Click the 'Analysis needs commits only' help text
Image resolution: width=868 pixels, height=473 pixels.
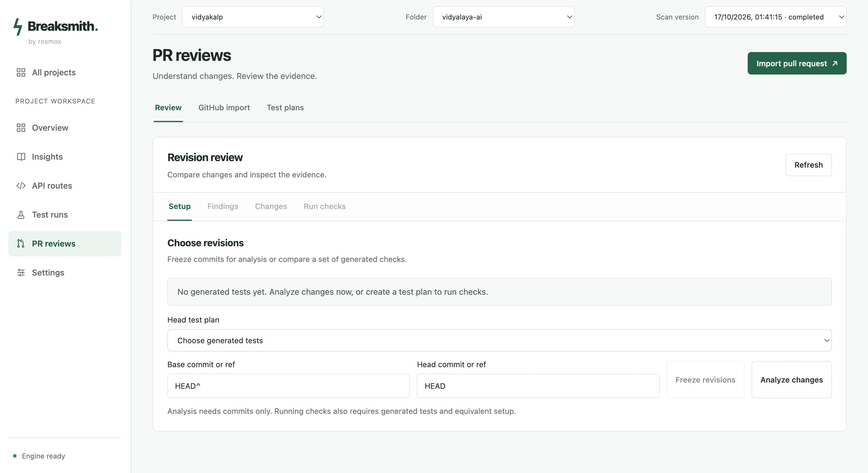click(341, 411)
